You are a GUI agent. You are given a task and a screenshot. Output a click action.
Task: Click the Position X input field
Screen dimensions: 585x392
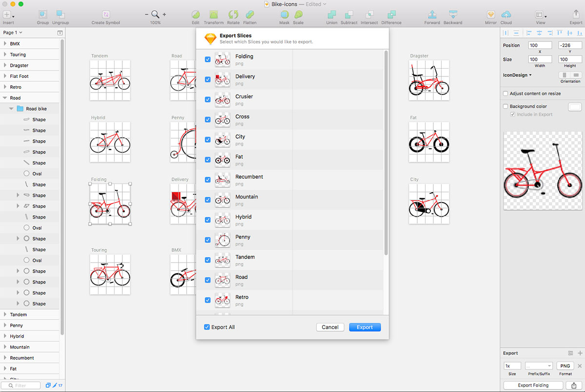coord(540,45)
